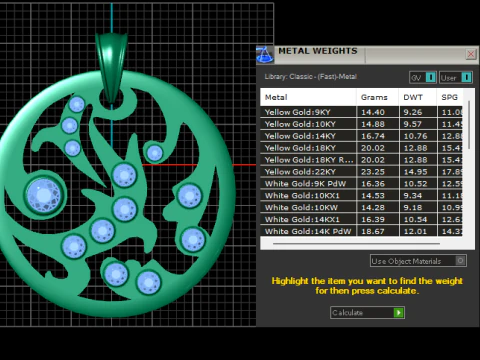Select the Yellow Gold:14KY row

[361, 136]
